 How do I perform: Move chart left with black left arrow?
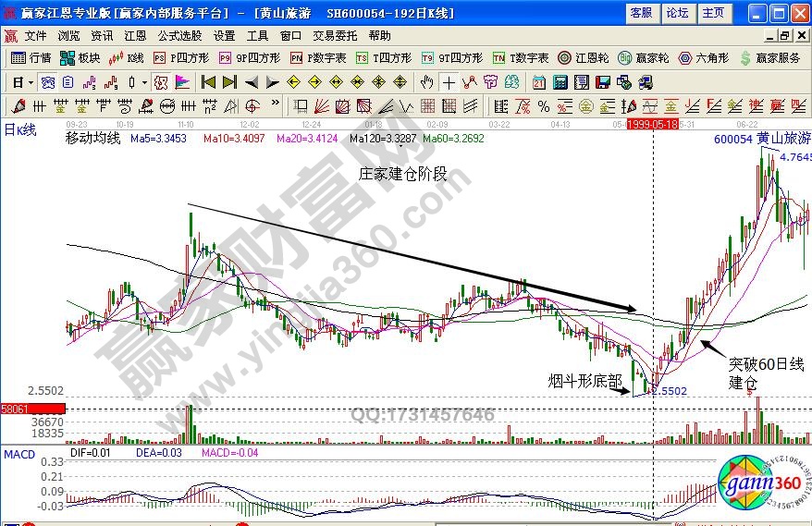252,82
